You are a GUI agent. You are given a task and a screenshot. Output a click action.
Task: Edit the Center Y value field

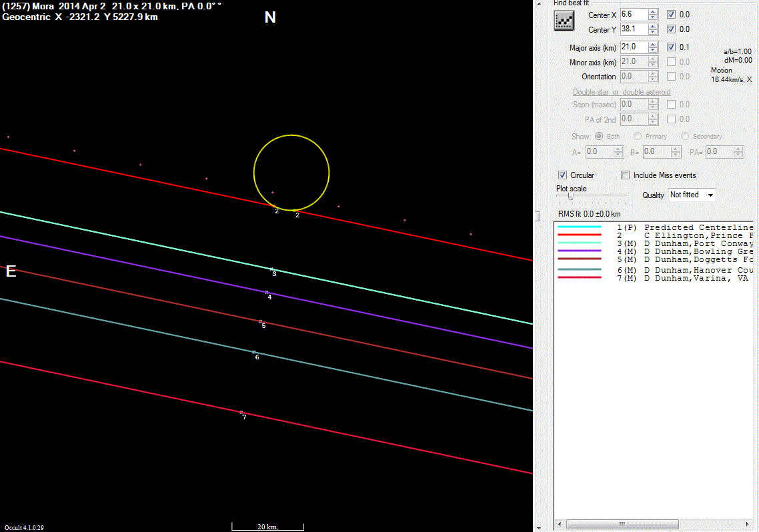634,29
